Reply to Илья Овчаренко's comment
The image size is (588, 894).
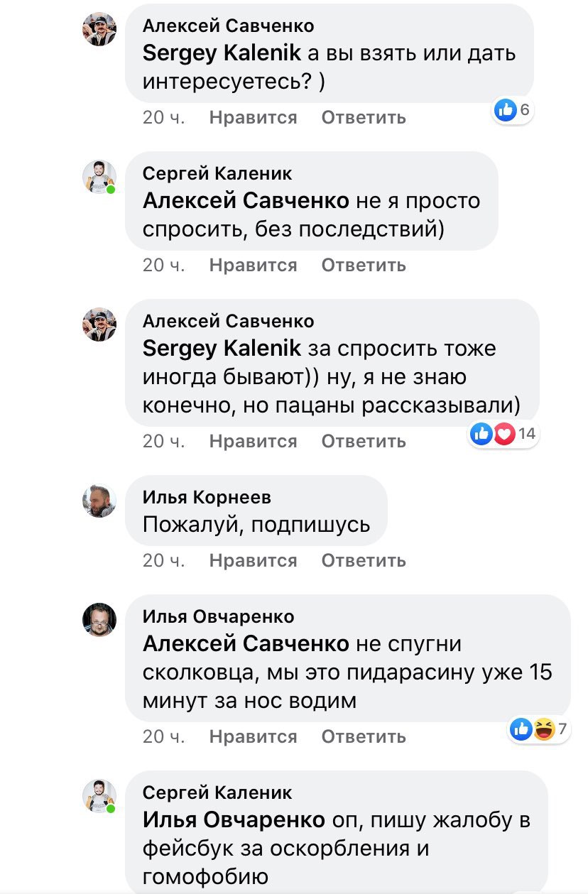pyautogui.click(x=364, y=736)
